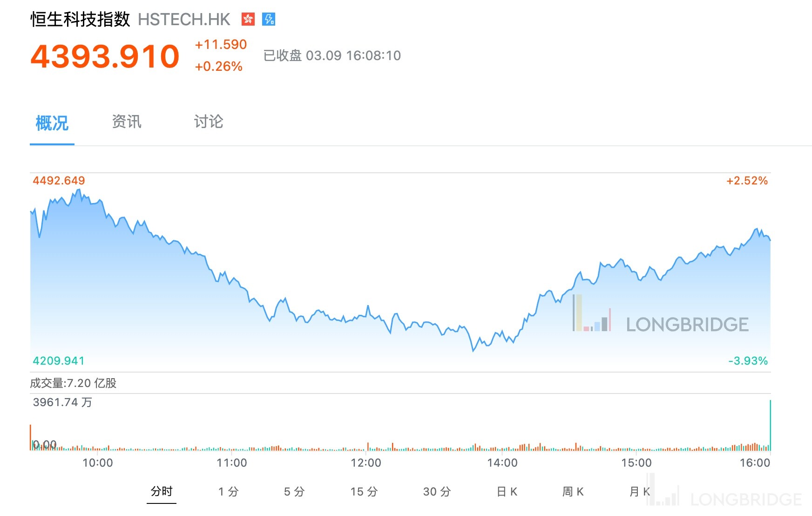This screenshot has height=516, width=812.
Task: Open the 讨论 tab
Action: (x=209, y=122)
